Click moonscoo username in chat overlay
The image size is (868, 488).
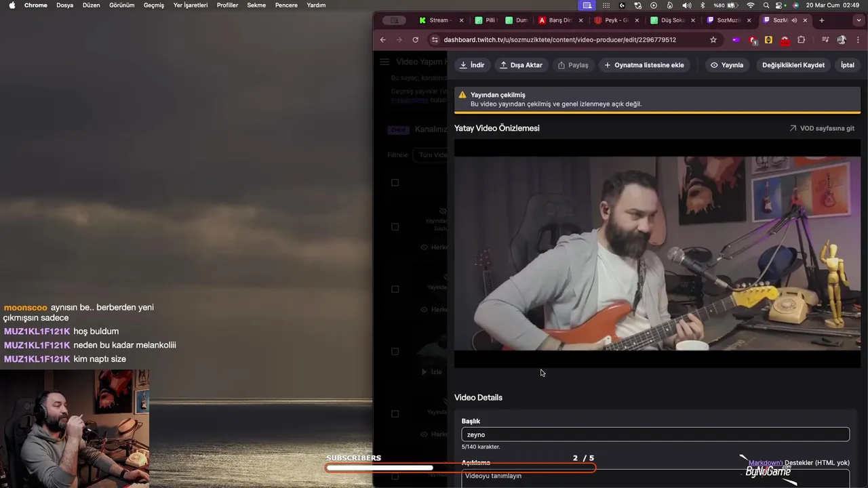coord(26,308)
